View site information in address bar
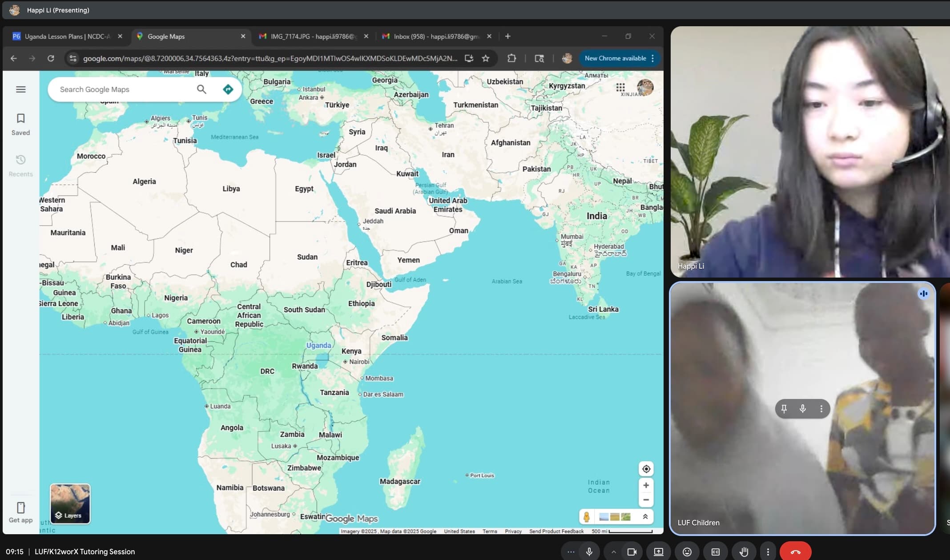950x560 pixels. pos(73,58)
